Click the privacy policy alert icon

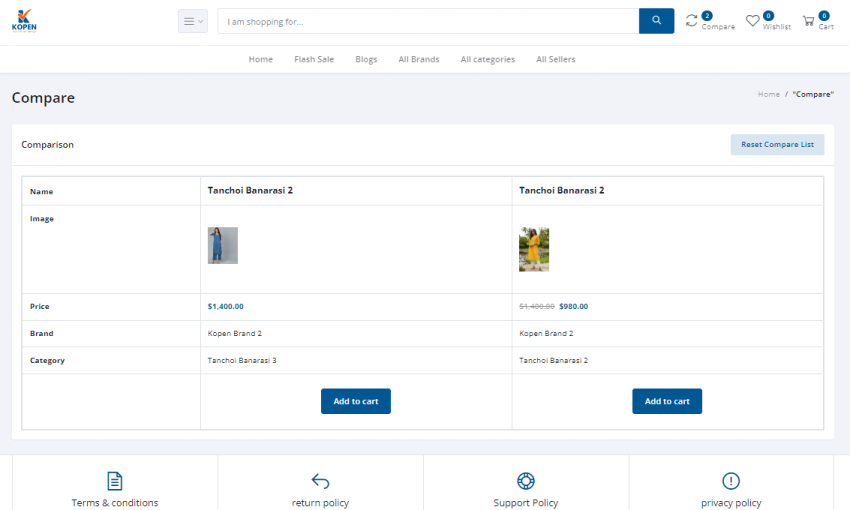click(731, 481)
